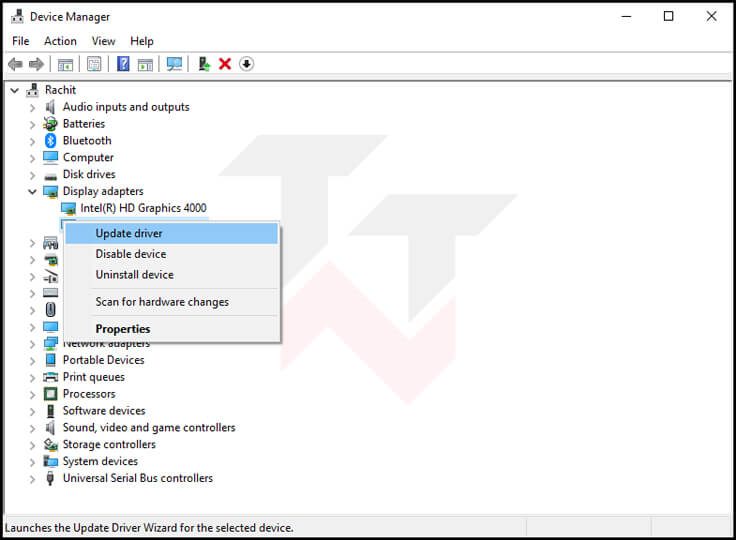736x540 pixels.
Task: Collapse the Display adapters category
Action: pyautogui.click(x=32, y=192)
